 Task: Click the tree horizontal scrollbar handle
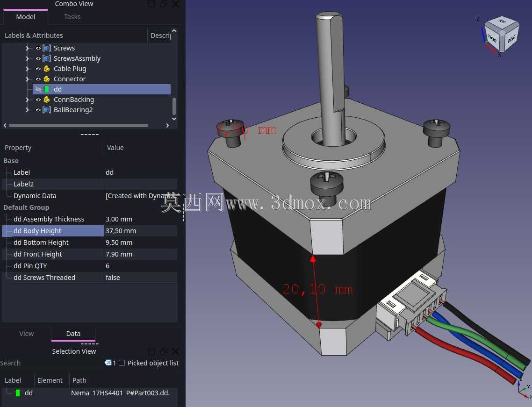(x=79, y=126)
